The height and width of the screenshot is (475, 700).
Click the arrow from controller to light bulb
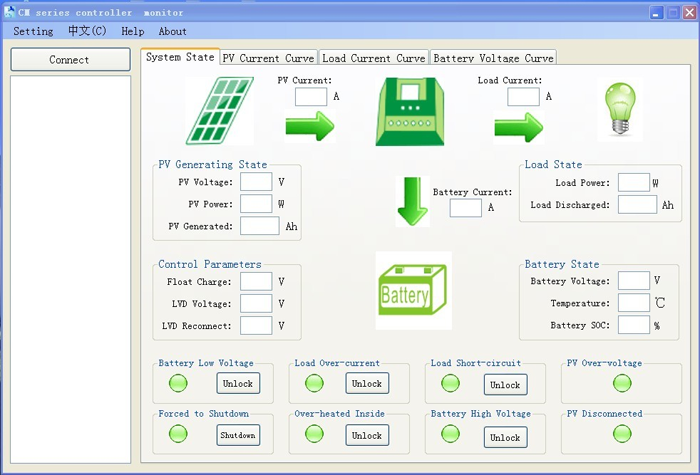point(518,127)
